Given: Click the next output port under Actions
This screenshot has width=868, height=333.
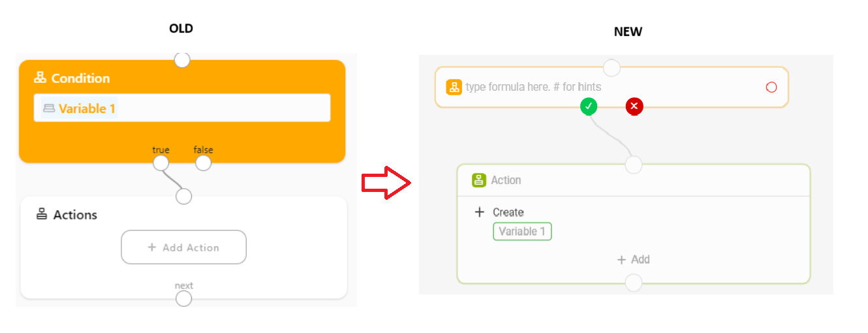Looking at the screenshot, I should coord(184,298).
